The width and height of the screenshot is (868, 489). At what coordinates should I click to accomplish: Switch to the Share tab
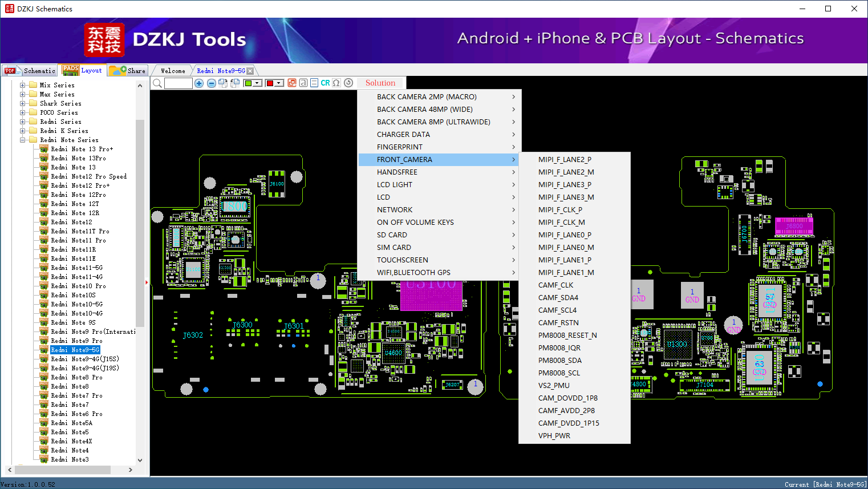coord(128,71)
